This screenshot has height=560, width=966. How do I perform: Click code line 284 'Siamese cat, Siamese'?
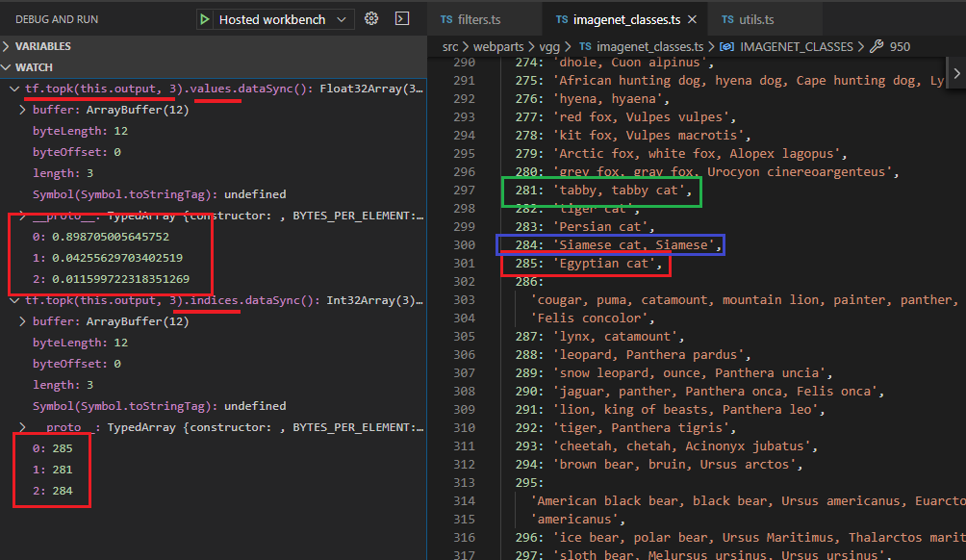point(619,245)
